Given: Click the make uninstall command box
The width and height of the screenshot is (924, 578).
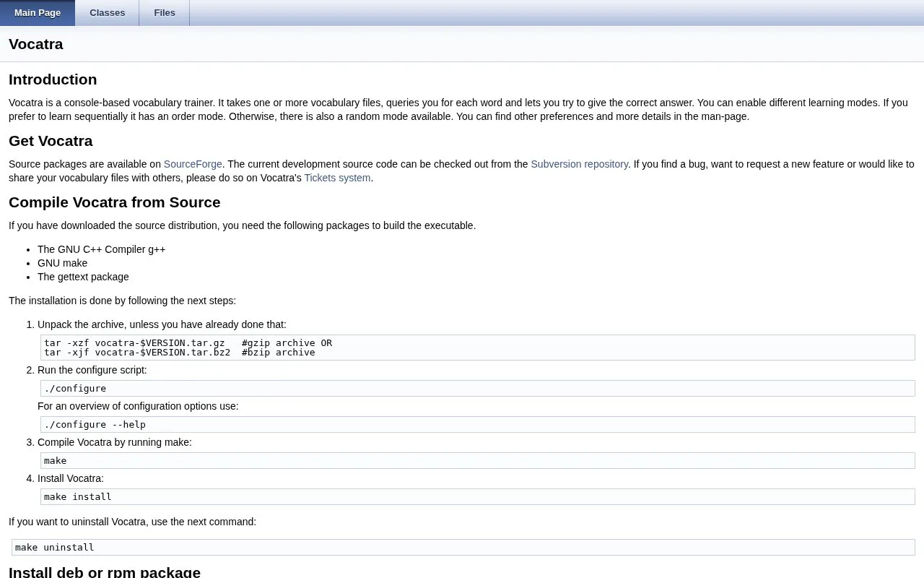Looking at the screenshot, I should coord(463,548).
